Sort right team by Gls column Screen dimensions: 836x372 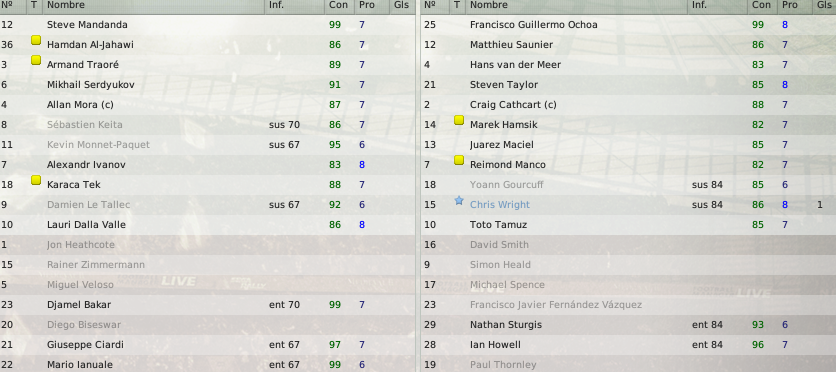point(824,5)
